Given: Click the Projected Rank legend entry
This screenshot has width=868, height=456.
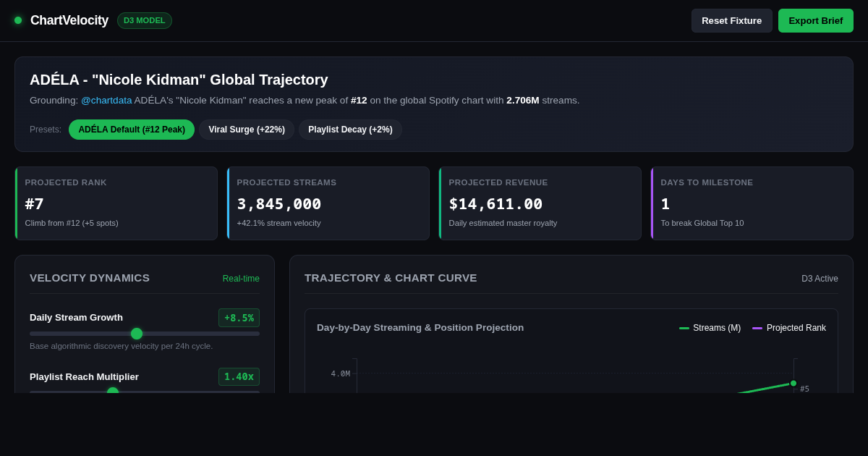Looking at the screenshot, I should [789, 328].
